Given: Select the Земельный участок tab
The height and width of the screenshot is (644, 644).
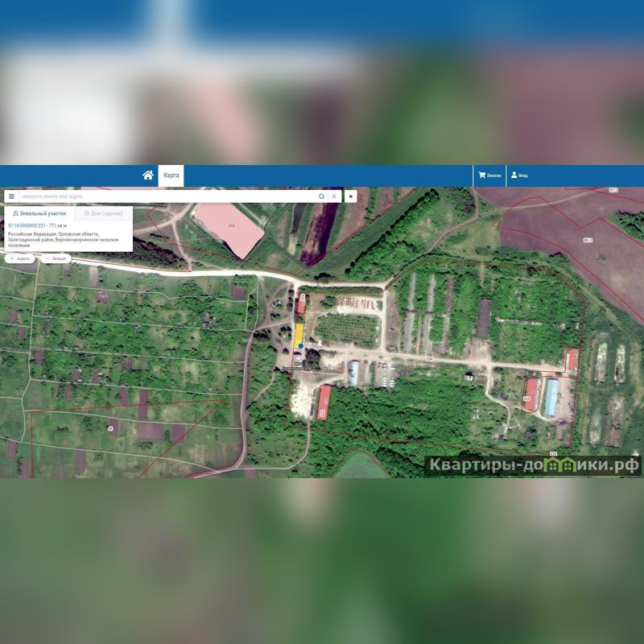Looking at the screenshot, I should [39, 214].
